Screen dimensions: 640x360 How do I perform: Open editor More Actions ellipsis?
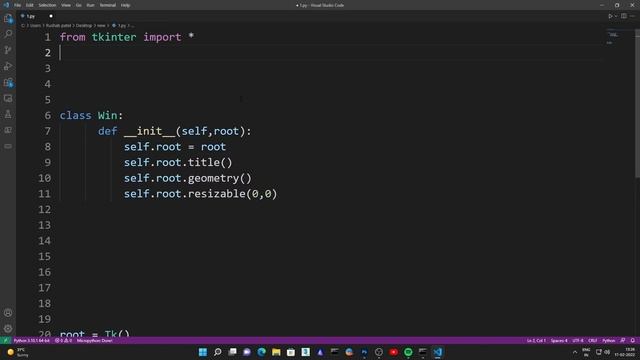coord(633,16)
